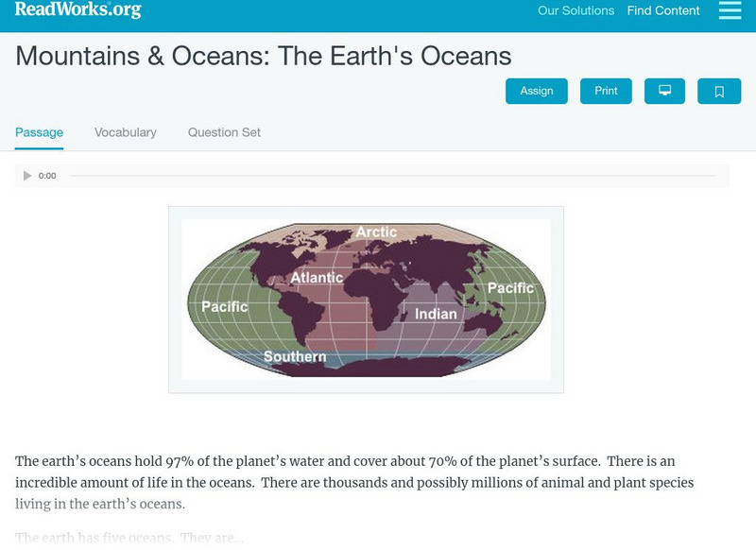756x550 pixels.
Task: Play the passage audio
Action: 27,176
